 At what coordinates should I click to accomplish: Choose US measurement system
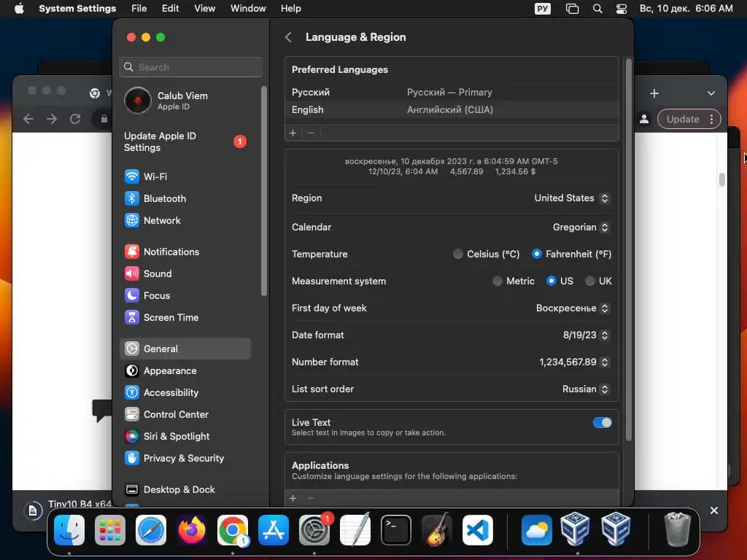551,281
